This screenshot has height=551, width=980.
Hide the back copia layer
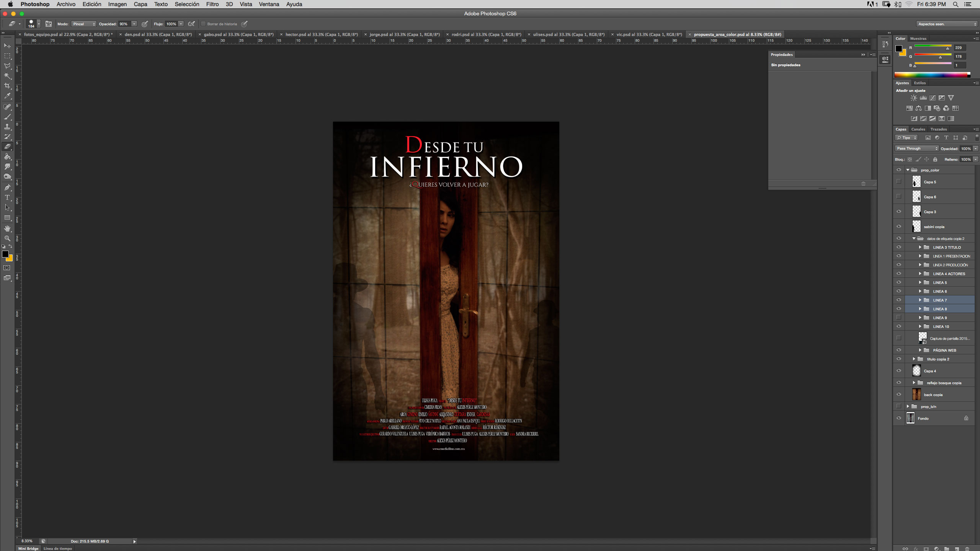click(899, 395)
